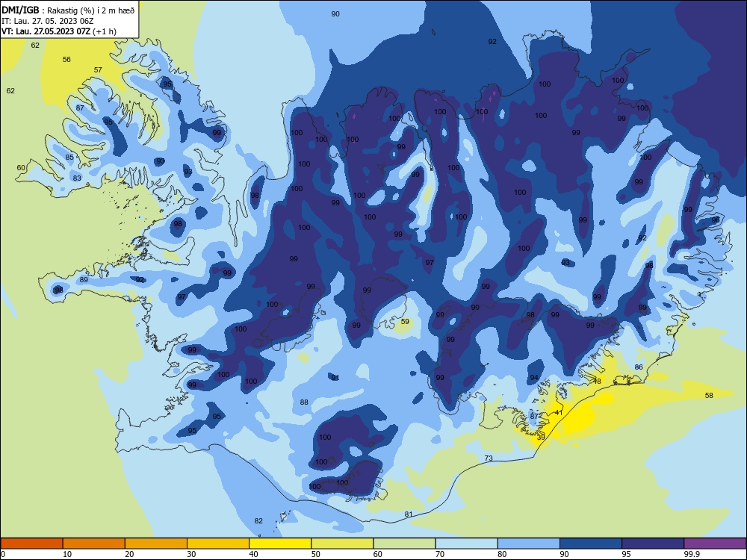
Task: Click the 30–40 golden legend swatch
Action: pyautogui.click(x=218, y=544)
